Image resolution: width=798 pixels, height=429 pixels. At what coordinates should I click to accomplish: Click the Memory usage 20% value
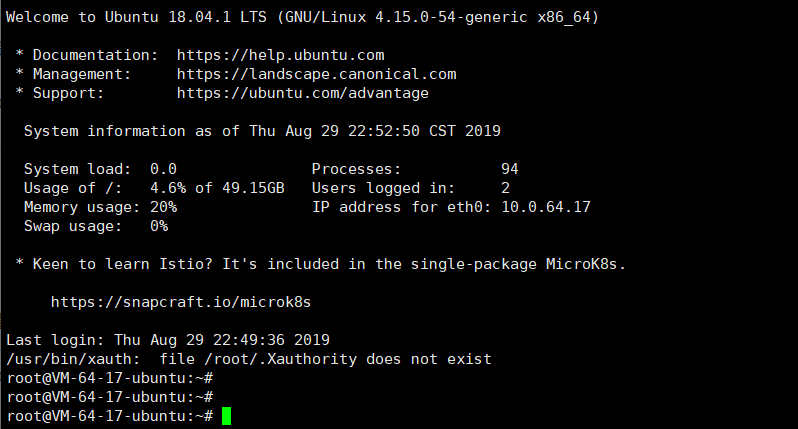coord(163,207)
